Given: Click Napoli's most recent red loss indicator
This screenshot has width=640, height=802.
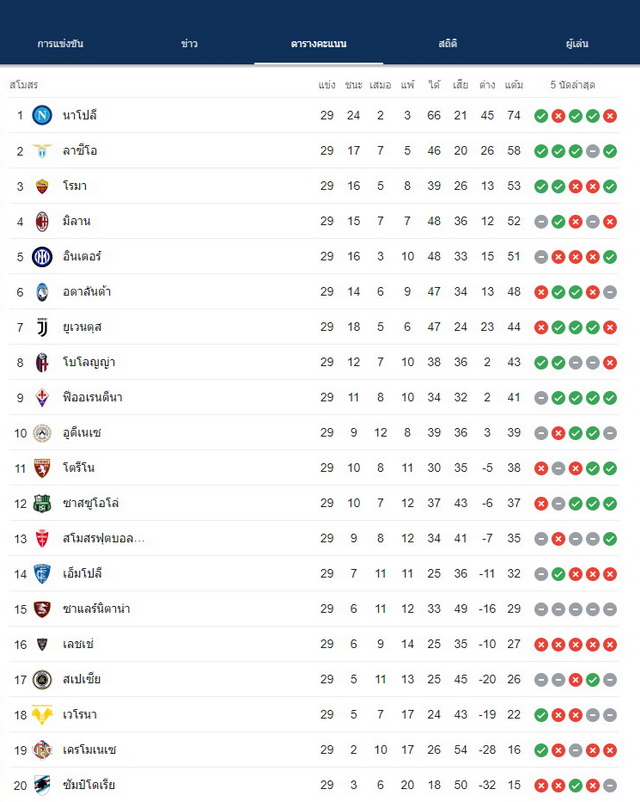Looking at the screenshot, I should (610, 116).
